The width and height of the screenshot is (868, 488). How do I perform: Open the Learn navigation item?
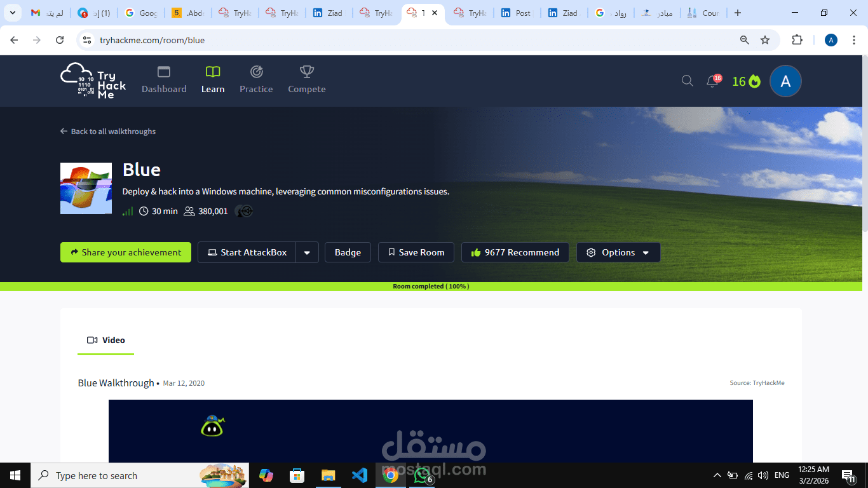(213, 80)
